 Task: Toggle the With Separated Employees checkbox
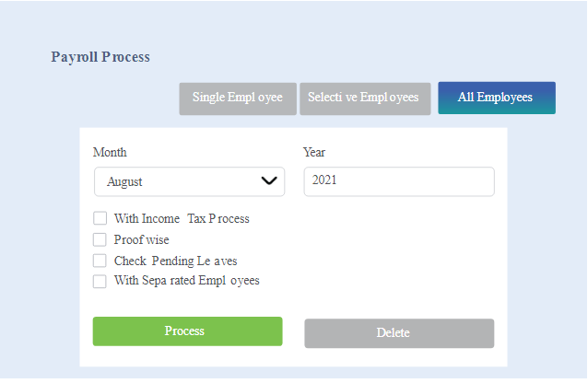point(100,281)
